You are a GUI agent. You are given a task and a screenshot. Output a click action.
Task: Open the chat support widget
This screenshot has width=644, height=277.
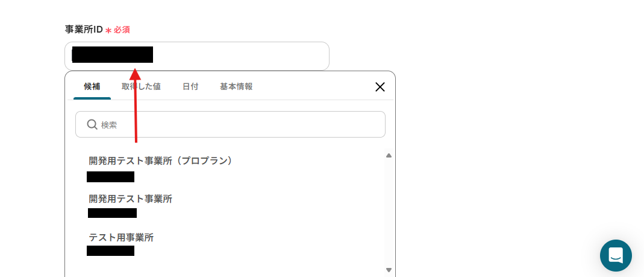tap(616, 255)
